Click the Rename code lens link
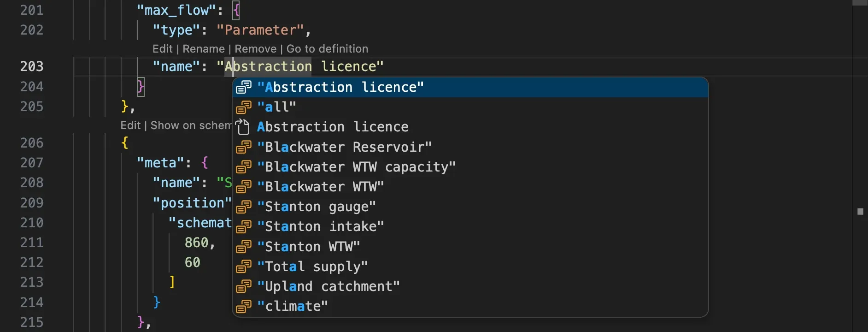 [x=204, y=49]
